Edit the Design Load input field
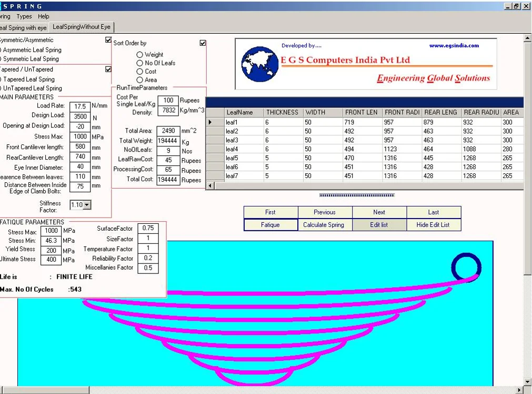The width and height of the screenshot is (532, 394). coord(79,117)
